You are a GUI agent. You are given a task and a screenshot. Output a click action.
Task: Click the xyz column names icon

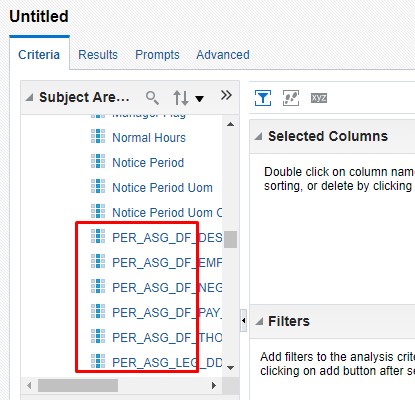pyautogui.click(x=319, y=98)
